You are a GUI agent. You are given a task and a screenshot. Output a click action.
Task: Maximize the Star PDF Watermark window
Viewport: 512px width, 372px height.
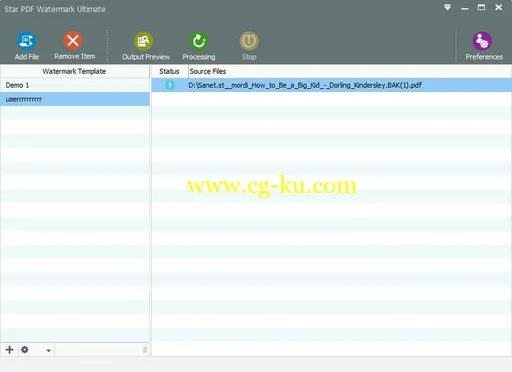481,7
